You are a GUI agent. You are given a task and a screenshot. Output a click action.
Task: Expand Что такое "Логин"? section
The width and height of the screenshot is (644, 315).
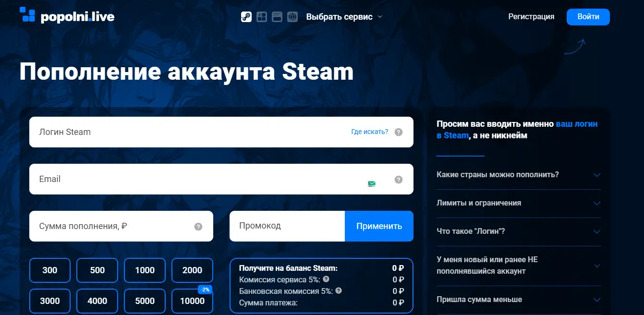pos(519,231)
